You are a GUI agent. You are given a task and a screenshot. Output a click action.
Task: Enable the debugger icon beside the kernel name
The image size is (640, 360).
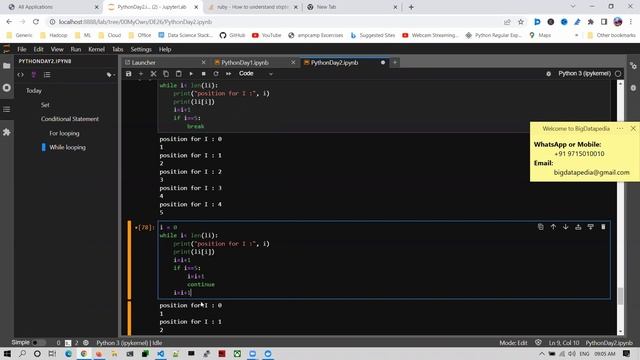[x=549, y=74]
